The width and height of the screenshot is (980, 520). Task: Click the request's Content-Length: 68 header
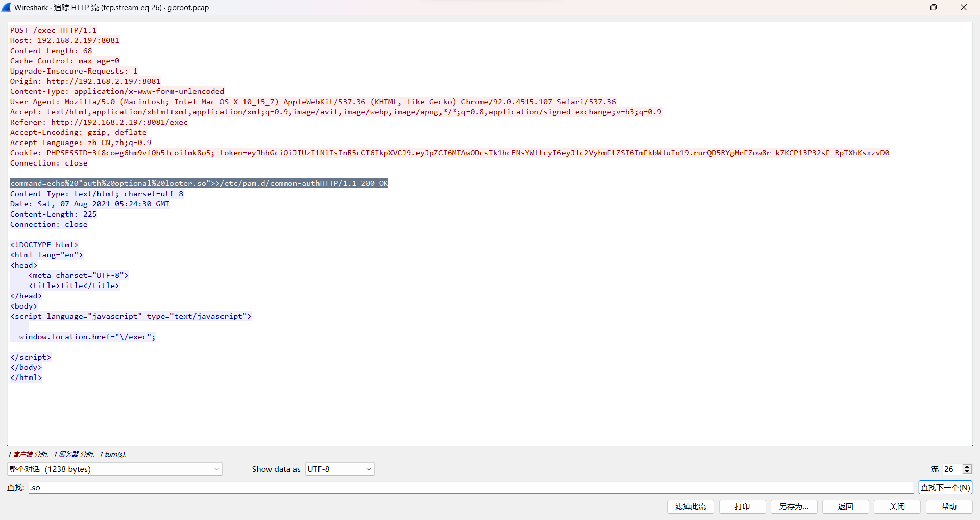tap(52, 51)
